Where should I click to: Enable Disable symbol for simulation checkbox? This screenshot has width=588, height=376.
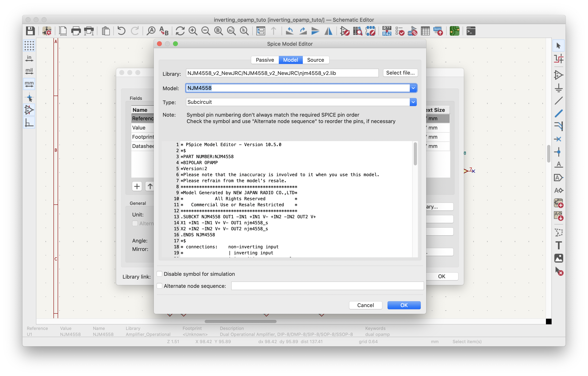(161, 274)
